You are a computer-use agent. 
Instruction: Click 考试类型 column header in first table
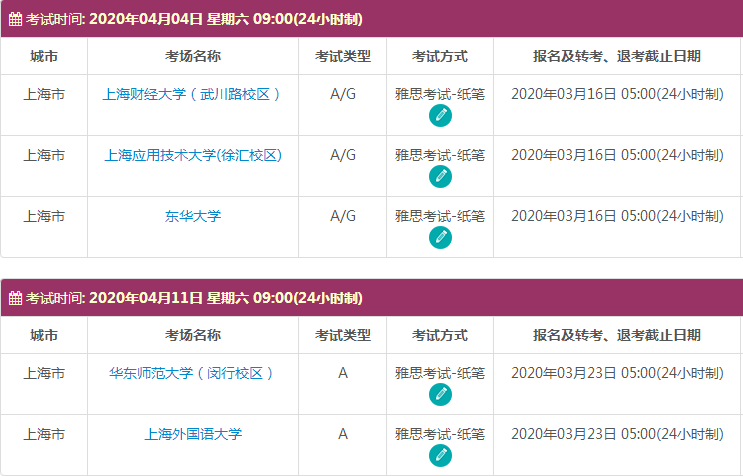(x=343, y=56)
